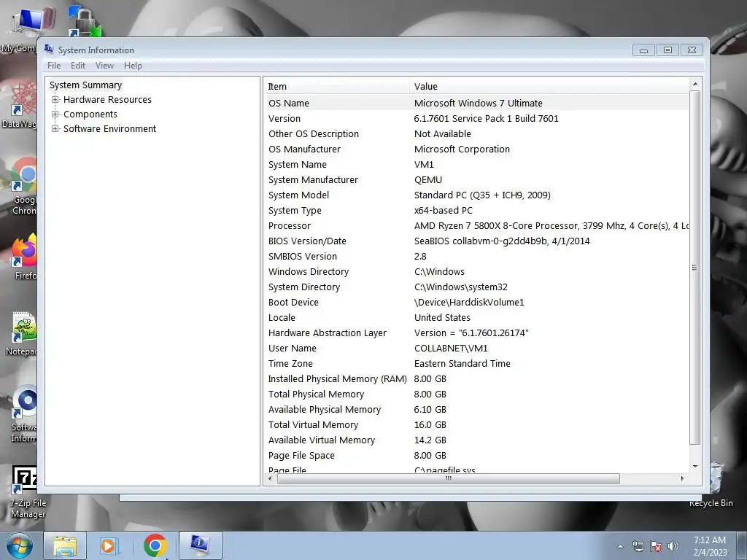This screenshot has width=747, height=560.
Task: Click the Windows Directory row
Action: [476, 271]
